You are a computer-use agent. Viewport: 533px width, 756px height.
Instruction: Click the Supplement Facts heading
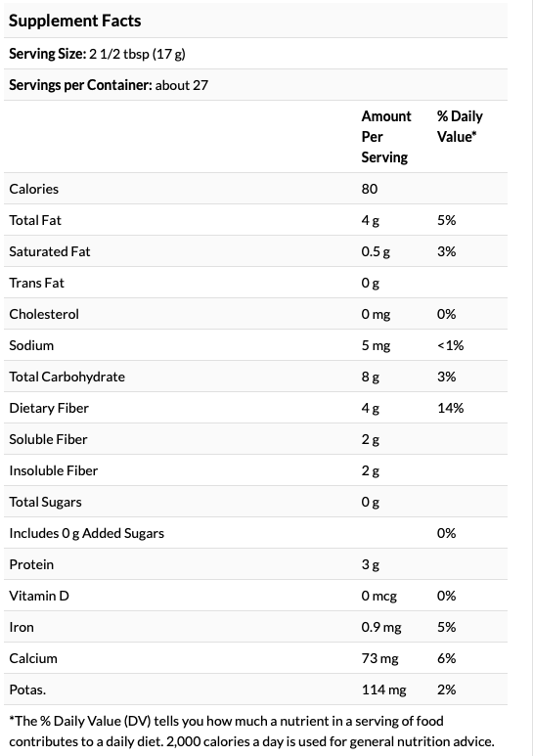[x=74, y=21]
